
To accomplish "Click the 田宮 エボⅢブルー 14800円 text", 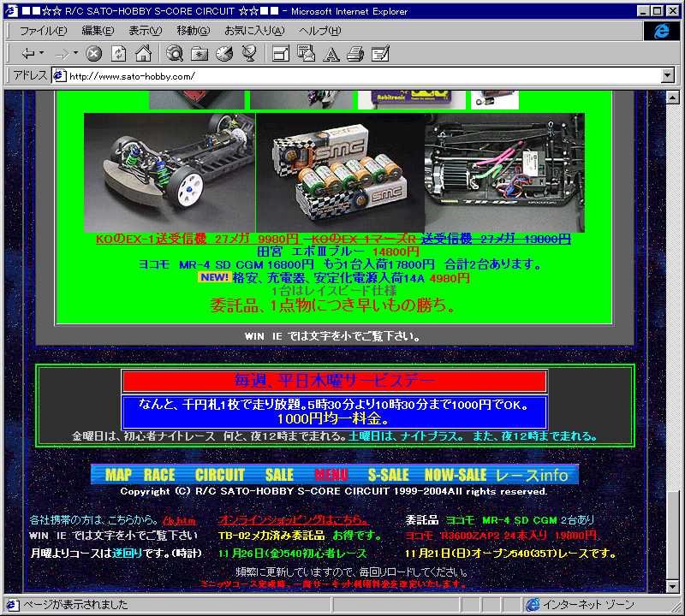I will [337, 252].
